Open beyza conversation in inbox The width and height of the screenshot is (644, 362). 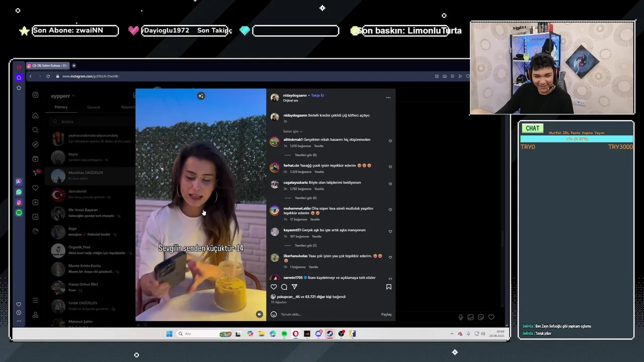click(x=91, y=157)
